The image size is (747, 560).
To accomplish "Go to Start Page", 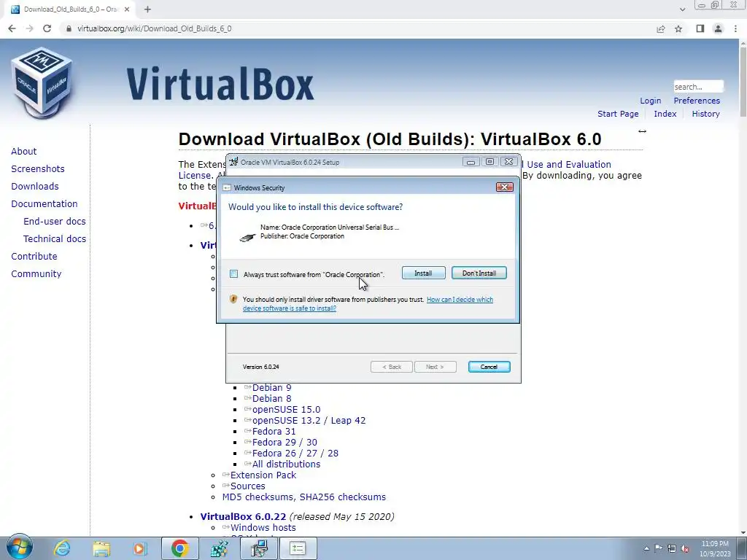I will point(618,114).
